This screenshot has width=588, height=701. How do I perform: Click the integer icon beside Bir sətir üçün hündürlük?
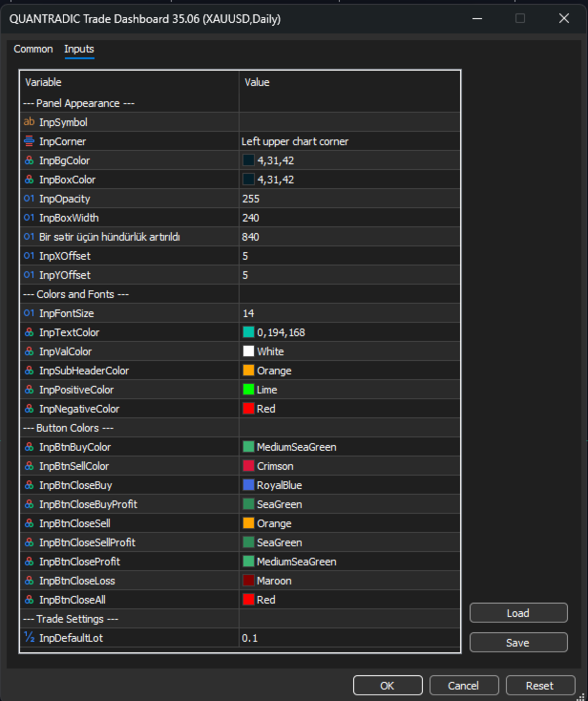coord(29,237)
